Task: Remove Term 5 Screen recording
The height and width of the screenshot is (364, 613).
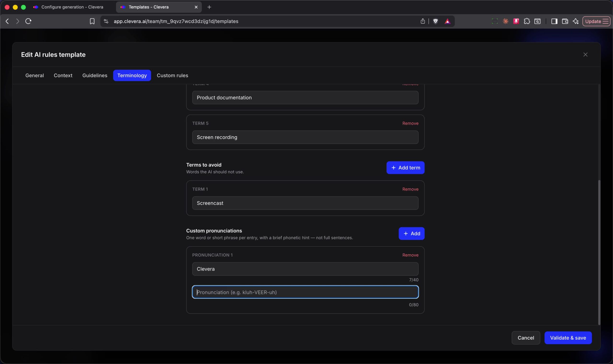Action: [410, 123]
